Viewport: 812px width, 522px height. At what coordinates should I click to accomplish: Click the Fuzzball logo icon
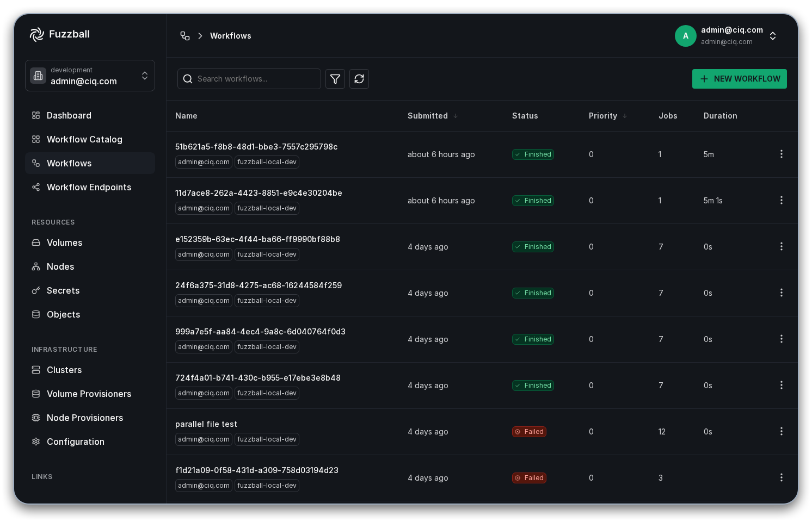tap(37, 34)
